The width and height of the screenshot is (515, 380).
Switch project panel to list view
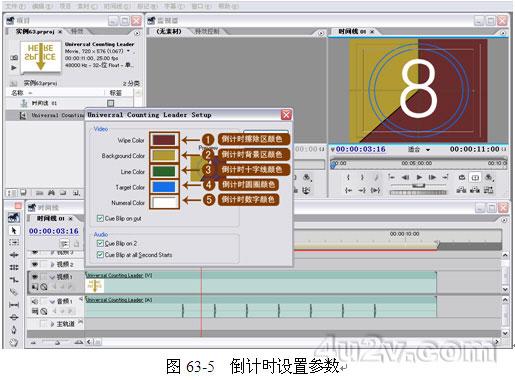pos(12,193)
